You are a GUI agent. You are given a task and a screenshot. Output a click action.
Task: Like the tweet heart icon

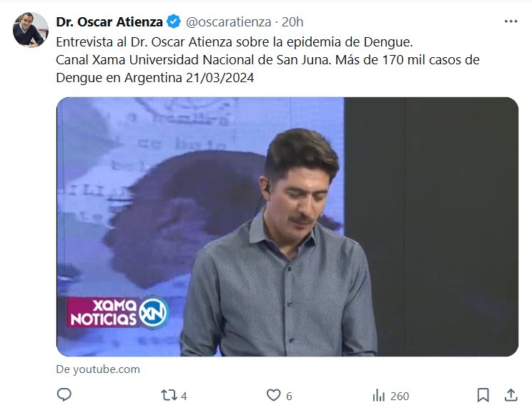pyautogui.click(x=273, y=395)
